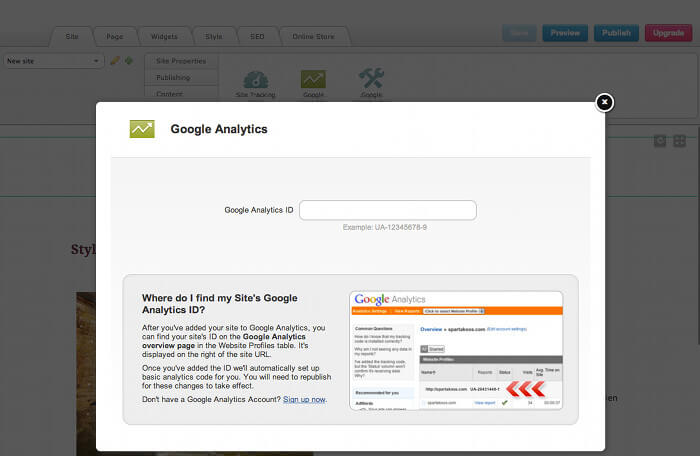Image resolution: width=700 pixels, height=456 pixels.
Task: Open the Sign up now link
Action: tap(304, 399)
